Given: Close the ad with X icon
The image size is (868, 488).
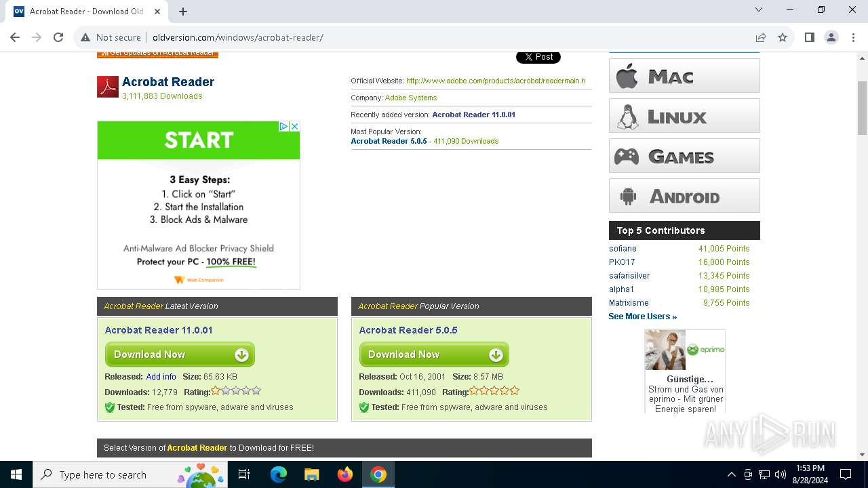Looking at the screenshot, I should 295,126.
